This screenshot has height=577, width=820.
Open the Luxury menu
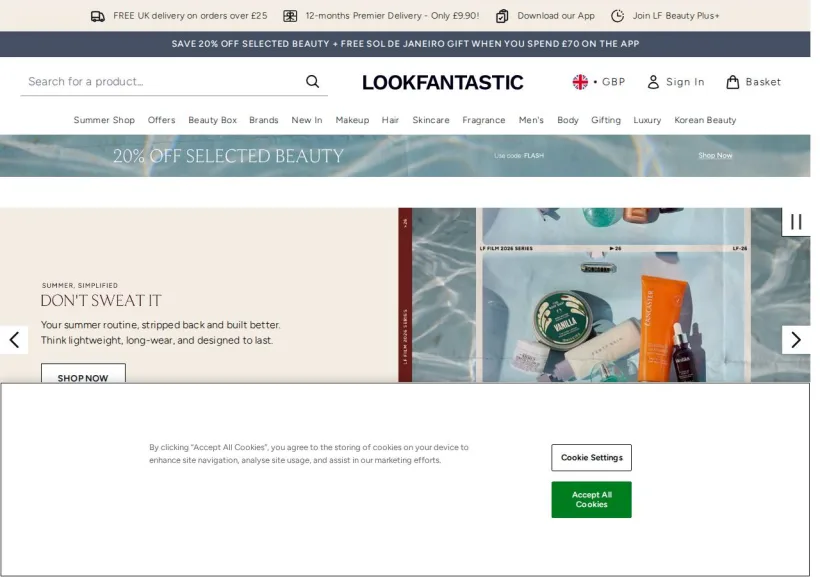647,120
